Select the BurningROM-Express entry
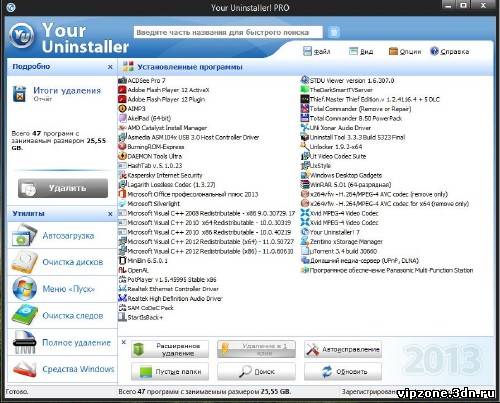The height and width of the screenshot is (403, 500). pyautogui.click(x=151, y=147)
